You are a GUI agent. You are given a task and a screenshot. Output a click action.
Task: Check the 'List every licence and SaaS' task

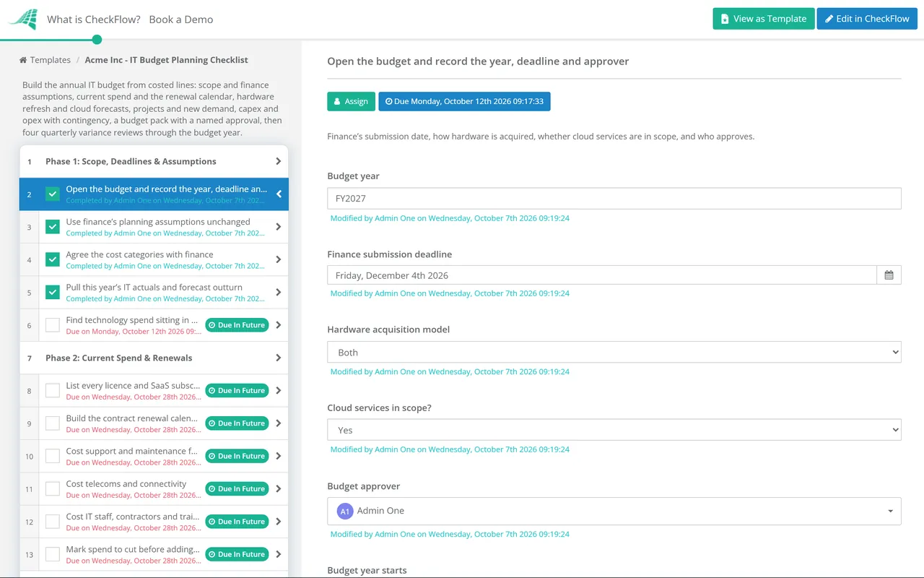click(x=53, y=391)
